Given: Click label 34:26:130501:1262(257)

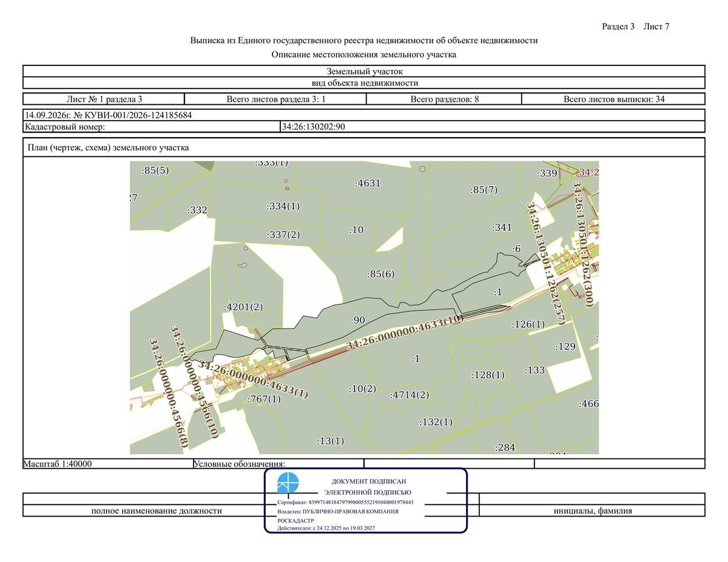Looking at the screenshot, I should coord(545,264).
